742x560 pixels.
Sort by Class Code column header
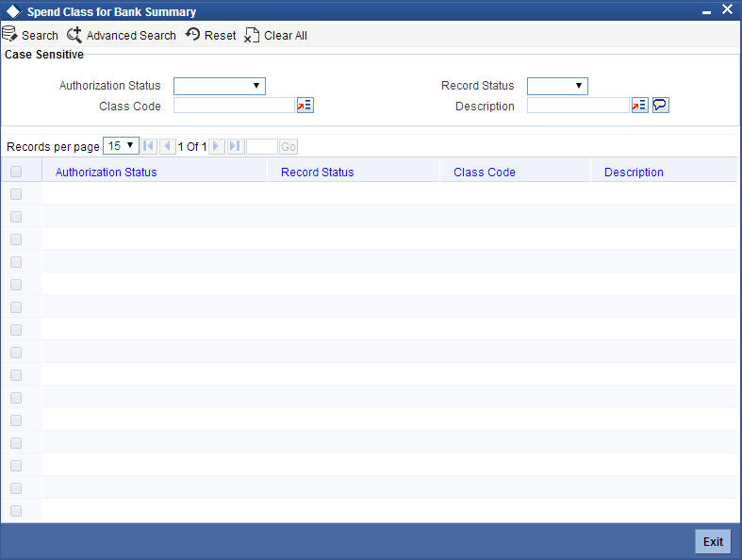tap(484, 173)
